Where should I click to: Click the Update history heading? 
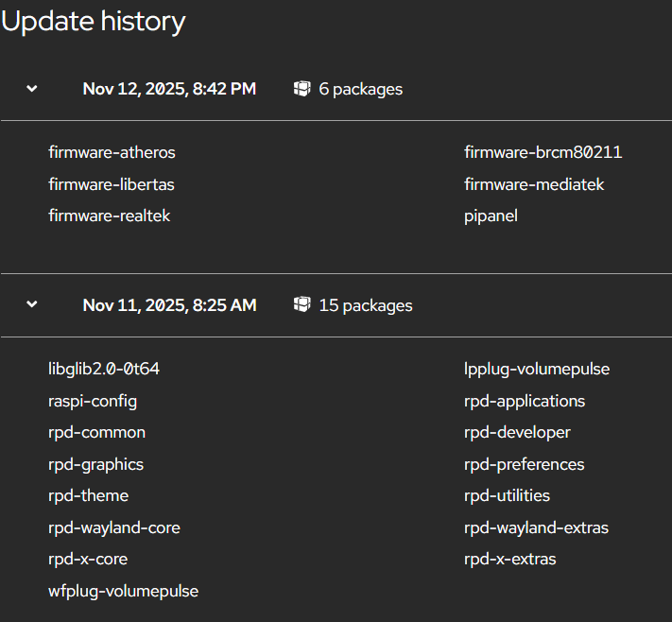pos(93,22)
